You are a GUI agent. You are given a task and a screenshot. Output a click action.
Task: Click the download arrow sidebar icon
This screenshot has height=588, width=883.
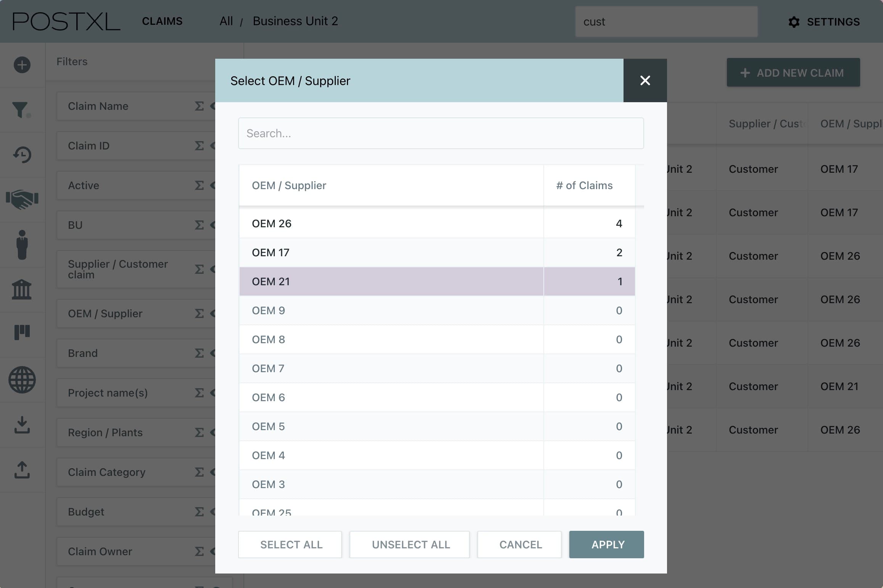coord(22,425)
